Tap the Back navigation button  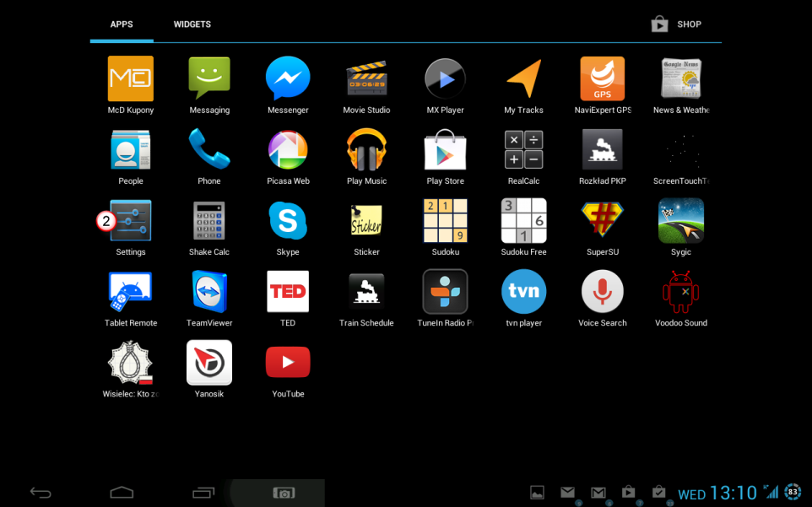click(x=41, y=493)
